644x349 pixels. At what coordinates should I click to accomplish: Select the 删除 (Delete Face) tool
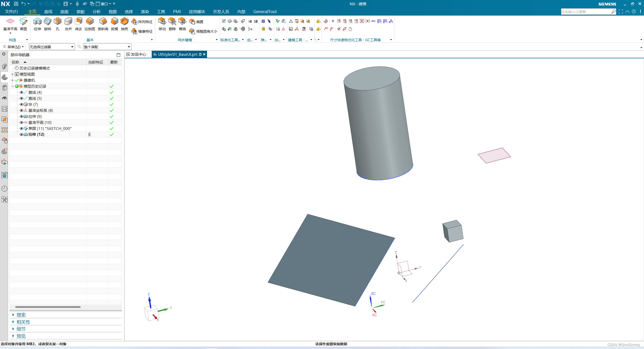[172, 24]
